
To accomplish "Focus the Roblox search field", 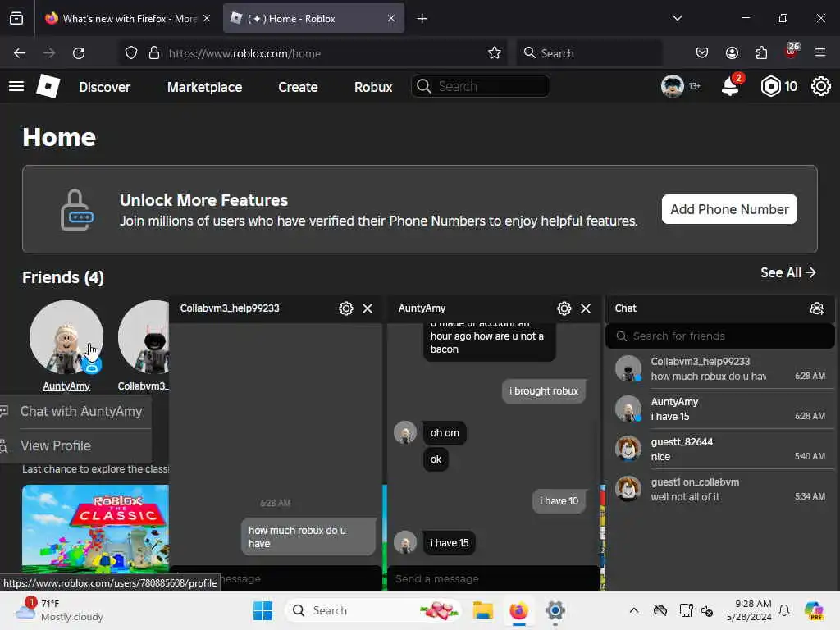I will pos(481,86).
